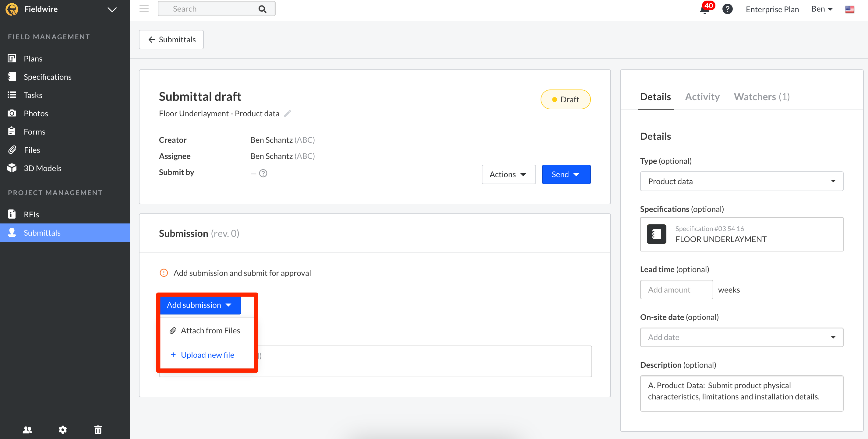Click the orange warning icon
Screen dimensions: 868x439
click(x=164, y=273)
